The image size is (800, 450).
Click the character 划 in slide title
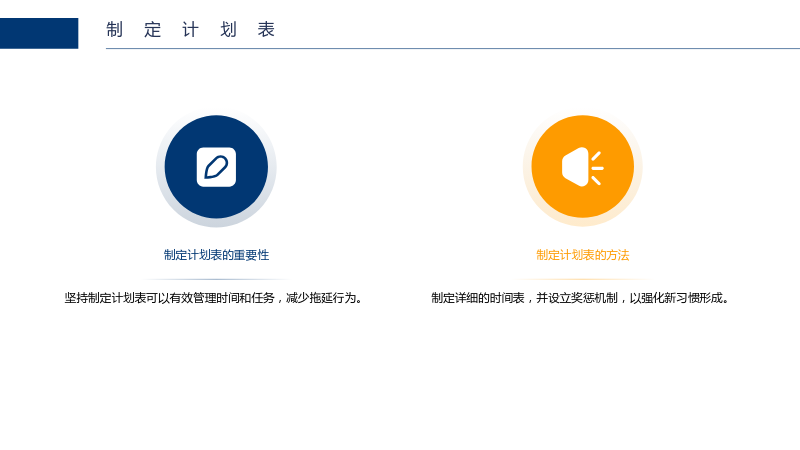[228, 30]
